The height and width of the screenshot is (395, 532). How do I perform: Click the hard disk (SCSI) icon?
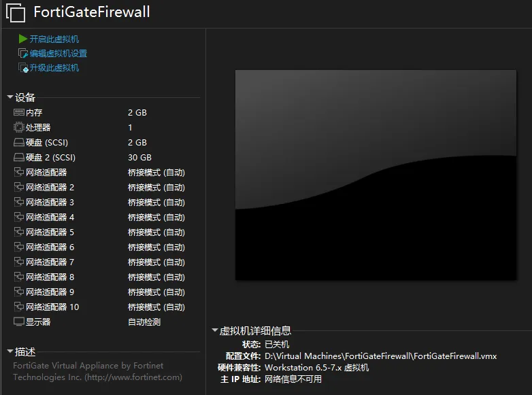(18, 142)
